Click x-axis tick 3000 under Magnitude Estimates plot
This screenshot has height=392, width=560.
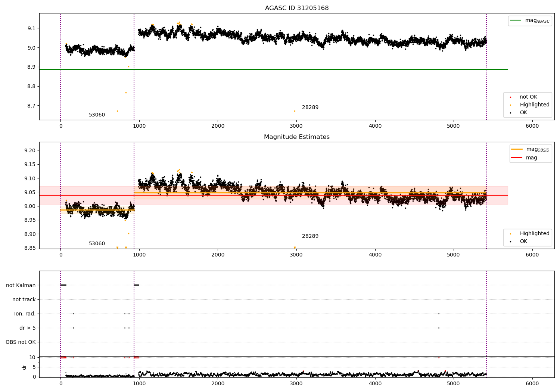click(x=296, y=255)
